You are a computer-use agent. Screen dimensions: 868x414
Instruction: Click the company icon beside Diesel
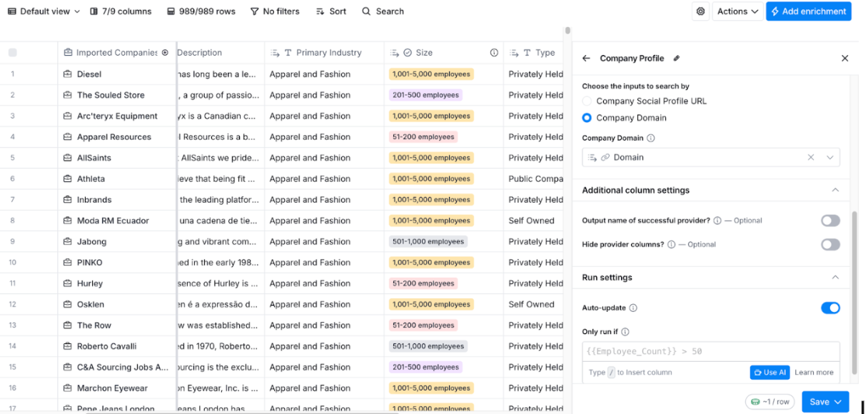pos(68,74)
